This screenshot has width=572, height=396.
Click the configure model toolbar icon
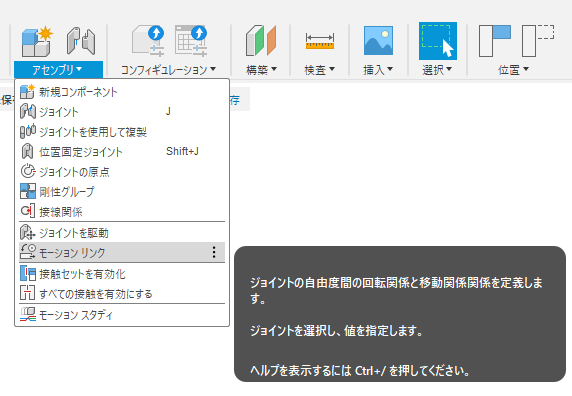148,40
